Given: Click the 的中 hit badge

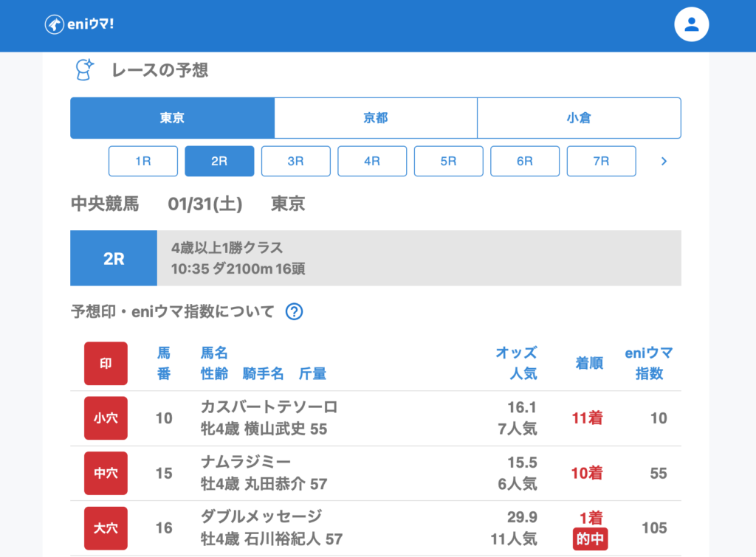Looking at the screenshot, I should pyautogui.click(x=590, y=539).
